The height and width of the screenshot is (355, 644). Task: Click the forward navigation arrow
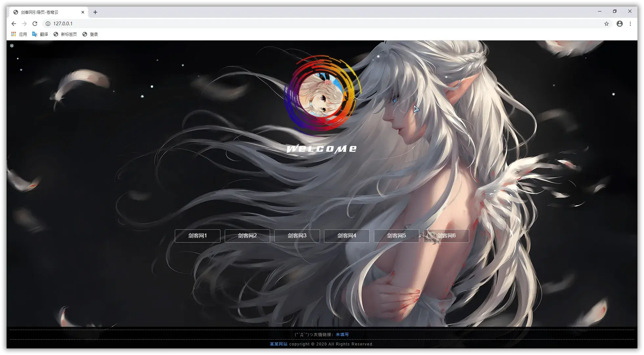tap(24, 24)
